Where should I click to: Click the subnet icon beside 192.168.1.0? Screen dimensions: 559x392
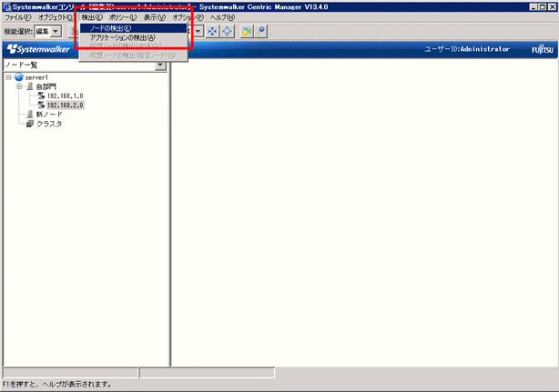point(40,95)
